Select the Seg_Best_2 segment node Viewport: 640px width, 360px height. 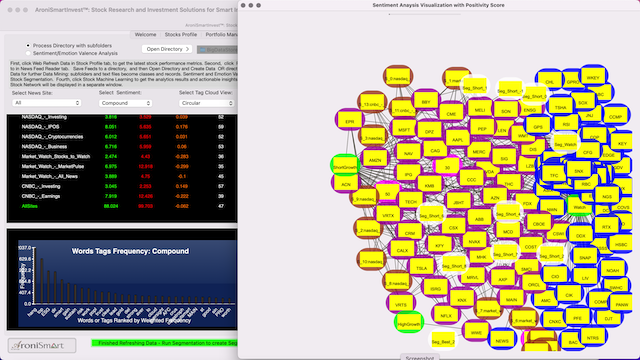tap(443, 342)
